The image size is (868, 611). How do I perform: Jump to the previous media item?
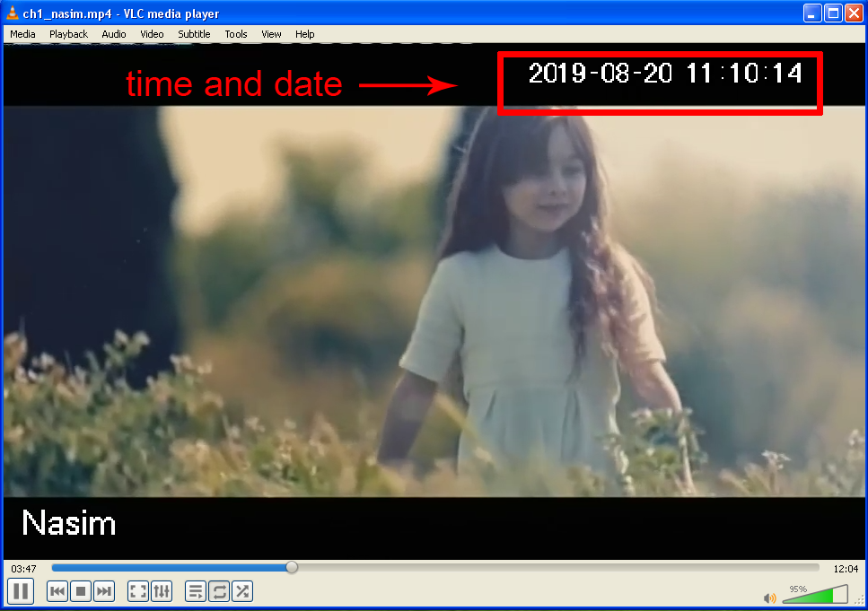click(57, 591)
